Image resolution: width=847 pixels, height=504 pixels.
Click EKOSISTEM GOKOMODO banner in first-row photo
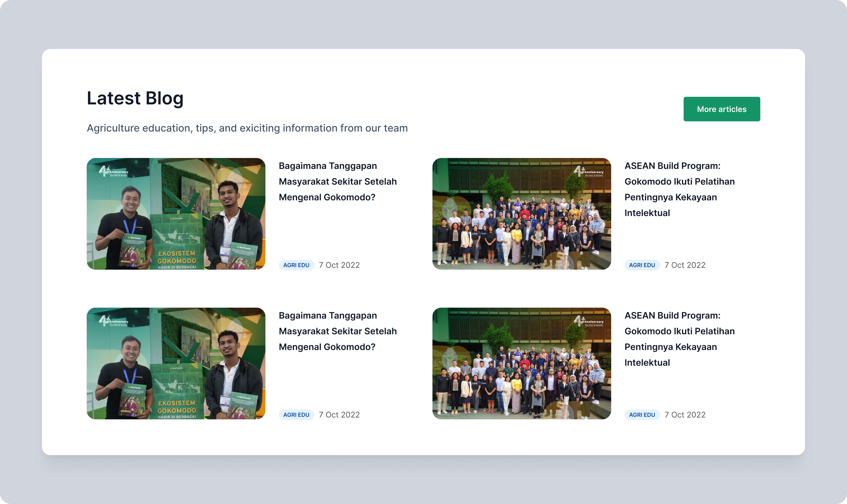coord(177,257)
